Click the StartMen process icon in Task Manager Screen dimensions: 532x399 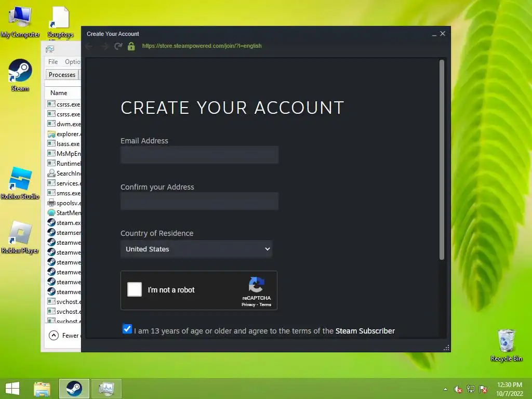(51, 212)
